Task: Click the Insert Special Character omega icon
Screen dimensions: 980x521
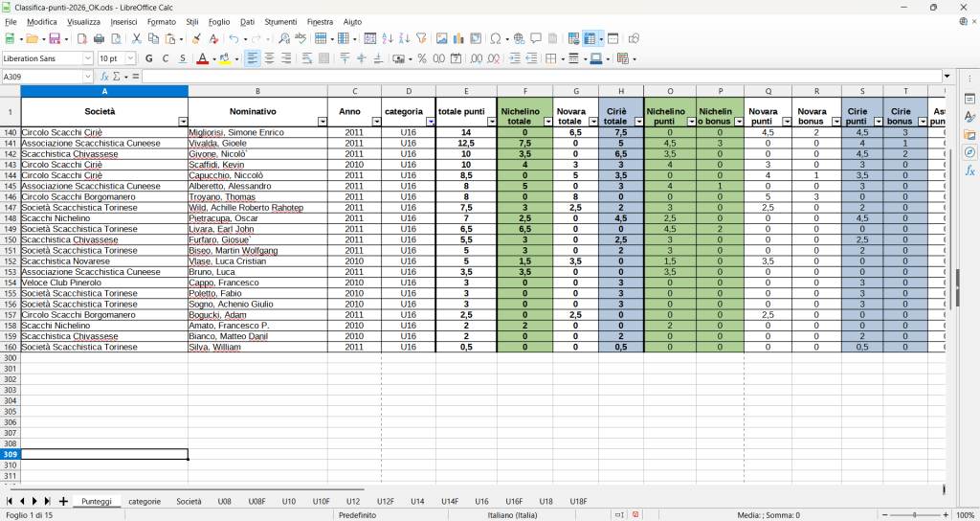Action: pos(495,39)
